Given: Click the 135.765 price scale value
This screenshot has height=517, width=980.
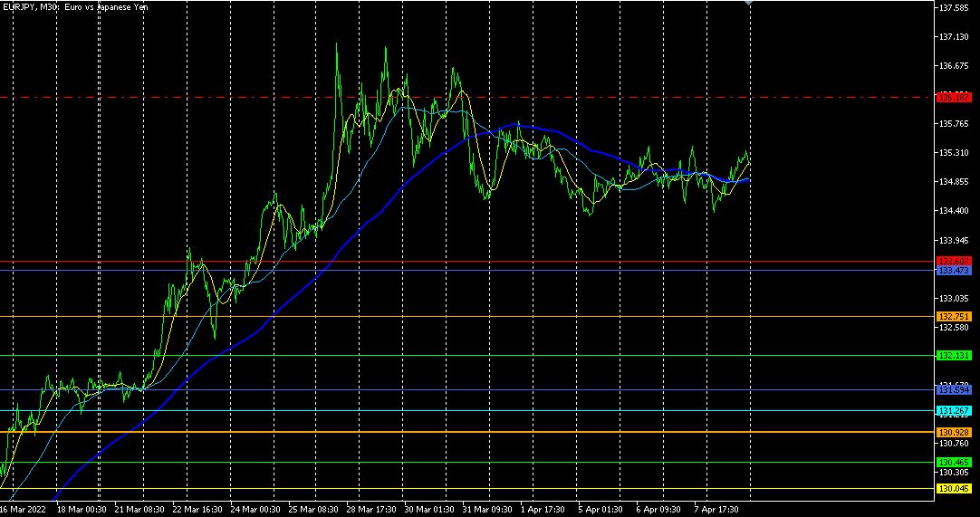Looking at the screenshot, I should pos(954,124).
